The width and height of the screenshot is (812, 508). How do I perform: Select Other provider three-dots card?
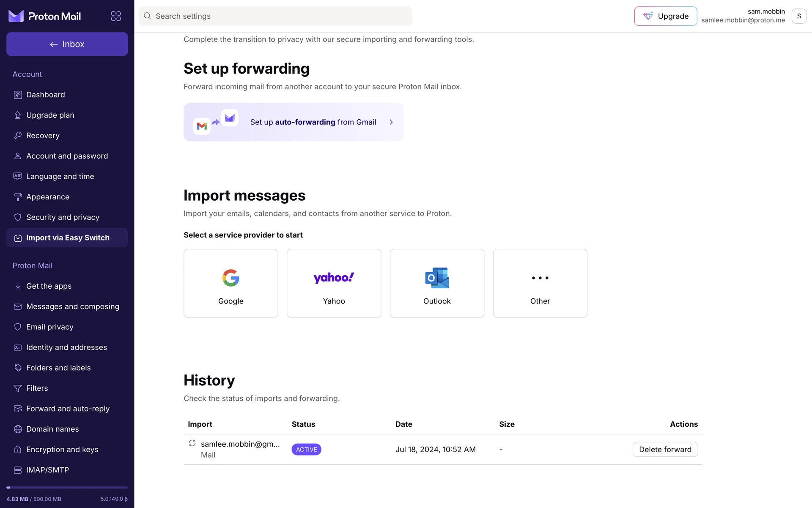coord(540,283)
